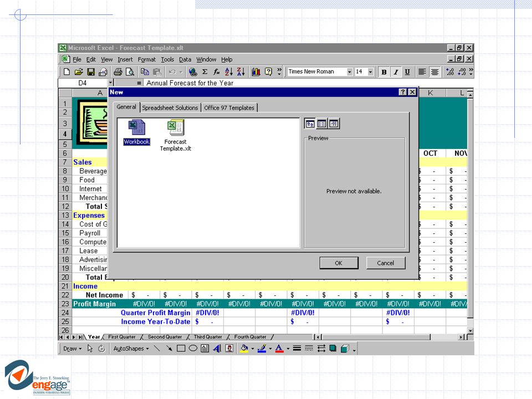
Task: Select the Oval drawing tool
Action: point(193,349)
